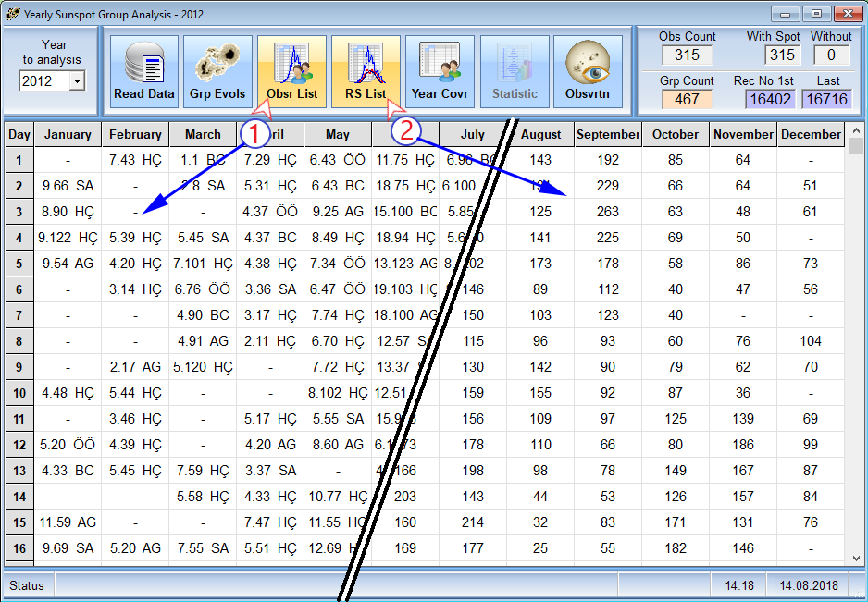Click the November column header
868x602 pixels.
[x=743, y=134]
